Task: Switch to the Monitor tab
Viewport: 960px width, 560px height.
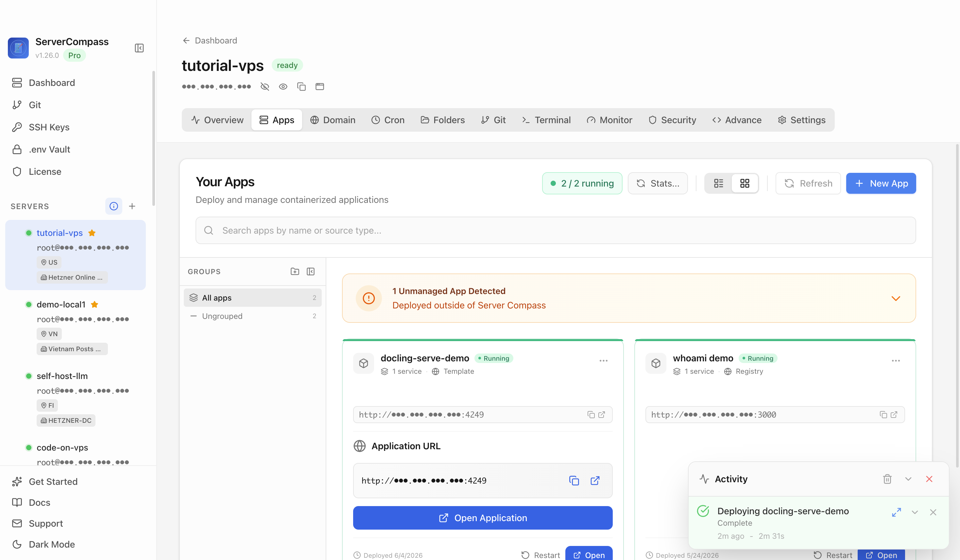Action: (x=609, y=120)
